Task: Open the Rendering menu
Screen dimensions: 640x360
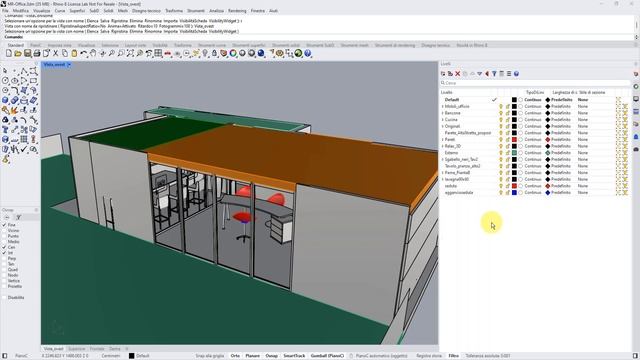Action: pos(237,11)
